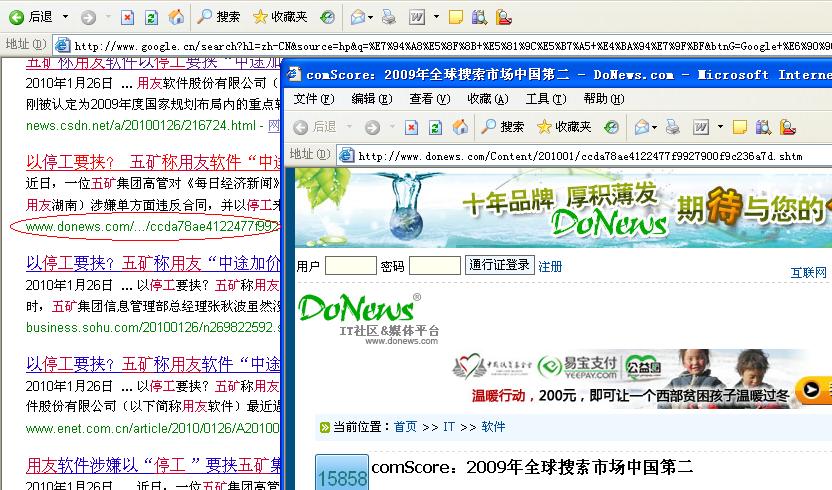Click DoNews window title bar page icon
The image size is (832, 490).
point(294,74)
